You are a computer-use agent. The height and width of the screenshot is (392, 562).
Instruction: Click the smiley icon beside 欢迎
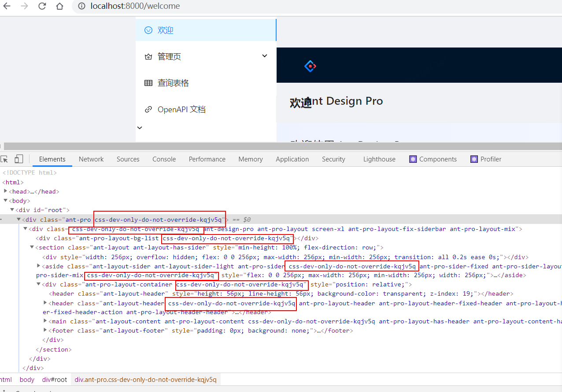pyautogui.click(x=148, y=30)
